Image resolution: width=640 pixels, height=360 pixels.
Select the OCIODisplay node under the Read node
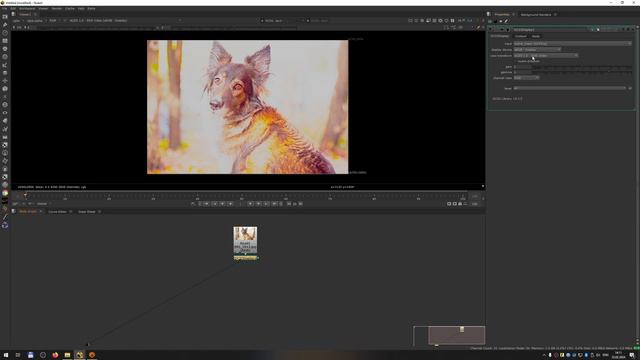[x=245, y=258]
